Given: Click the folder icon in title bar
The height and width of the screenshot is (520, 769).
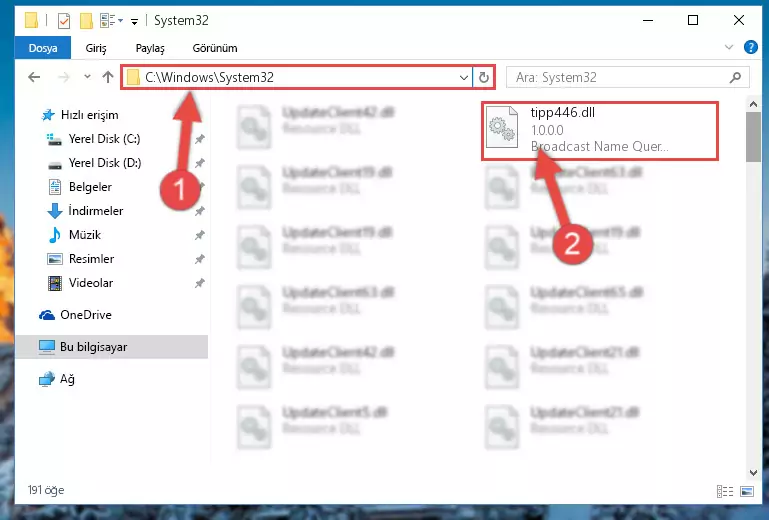Looking at the screenshot, I should coord(31,21).
